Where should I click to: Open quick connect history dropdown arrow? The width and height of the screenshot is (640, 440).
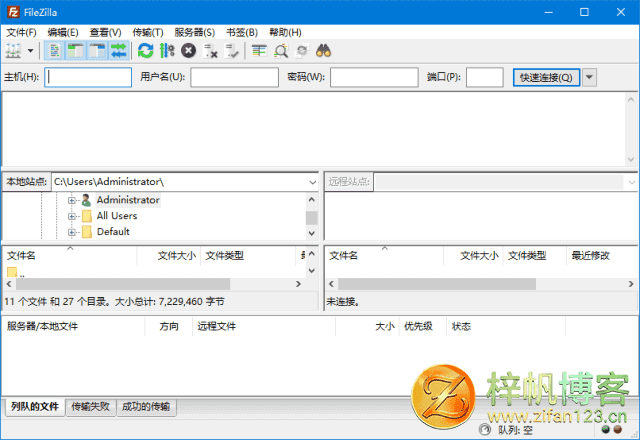tap(589, 77)
